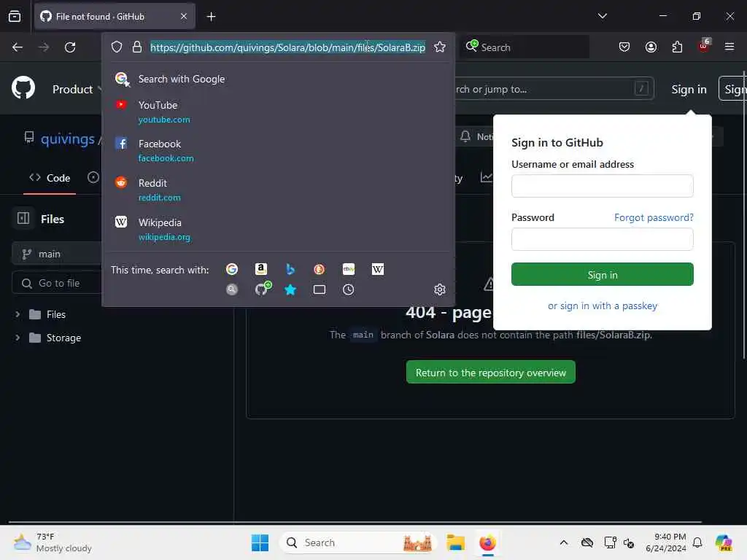The image size is (747, 560).
Task: Select the File not found GitHub tab
Action: [x=115, y=17]
